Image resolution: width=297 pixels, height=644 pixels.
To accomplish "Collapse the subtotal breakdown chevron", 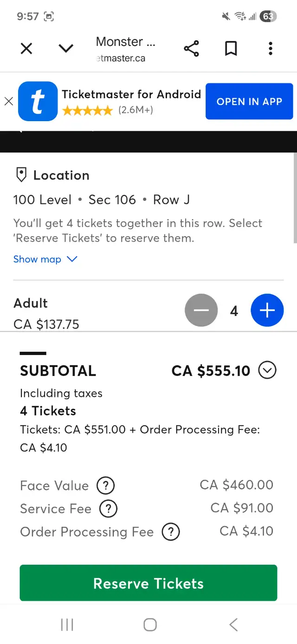I will pyautogui.click(x=267, y=370).
